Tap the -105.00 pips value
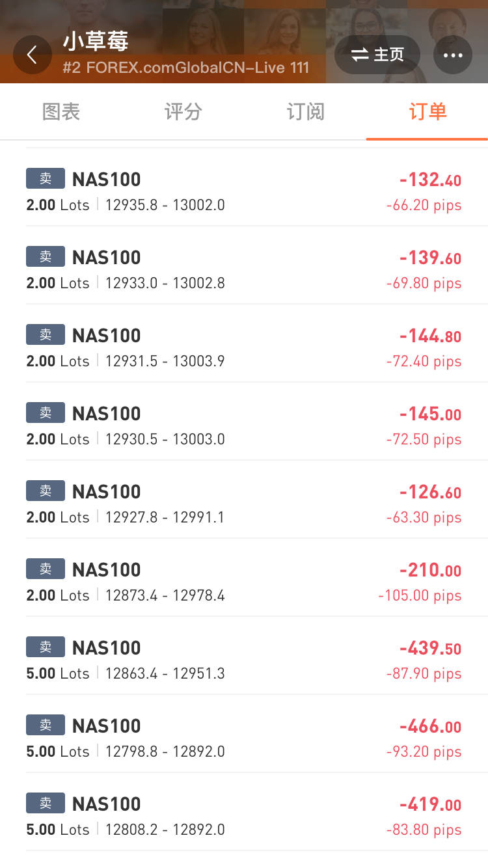The height and width of the screenshot is (868, 488). pos(420,595)
